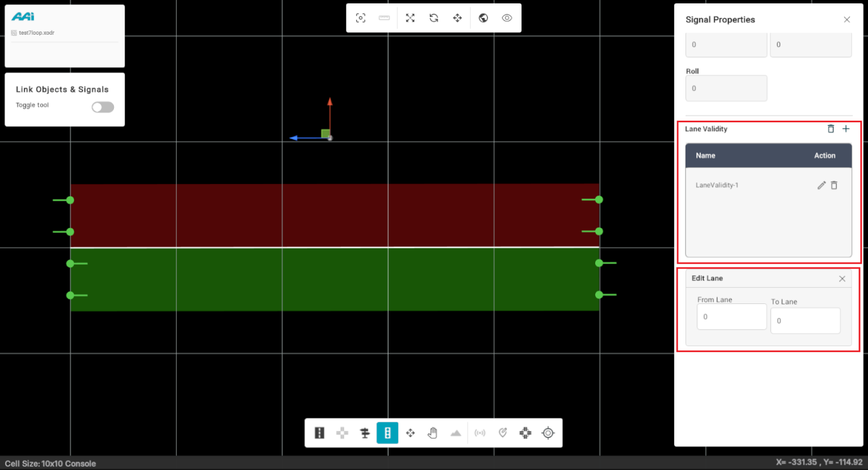Click the focus frame icon in top toolbar

(x=361, y=18)
